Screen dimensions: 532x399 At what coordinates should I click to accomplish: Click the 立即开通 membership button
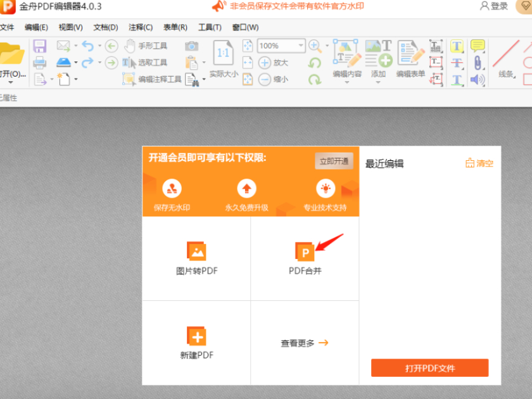(334, 161)
